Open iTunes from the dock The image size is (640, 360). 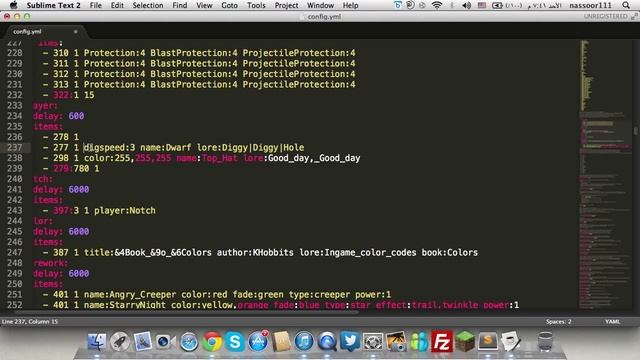click(304, 341)
